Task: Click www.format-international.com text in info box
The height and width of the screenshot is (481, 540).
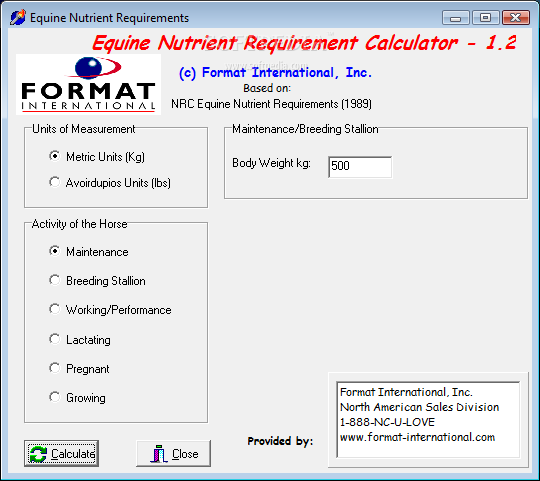Action: click(417, 437)
